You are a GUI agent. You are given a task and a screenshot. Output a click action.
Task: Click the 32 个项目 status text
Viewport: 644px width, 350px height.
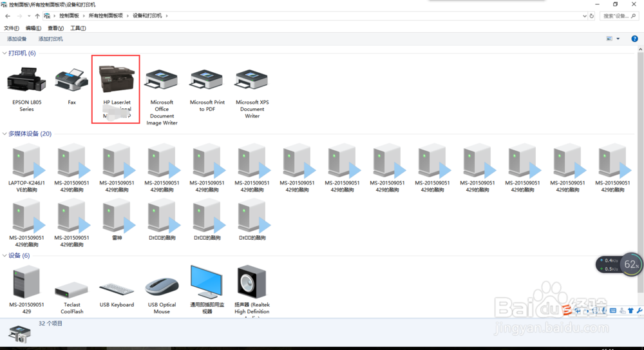(50, 324)
